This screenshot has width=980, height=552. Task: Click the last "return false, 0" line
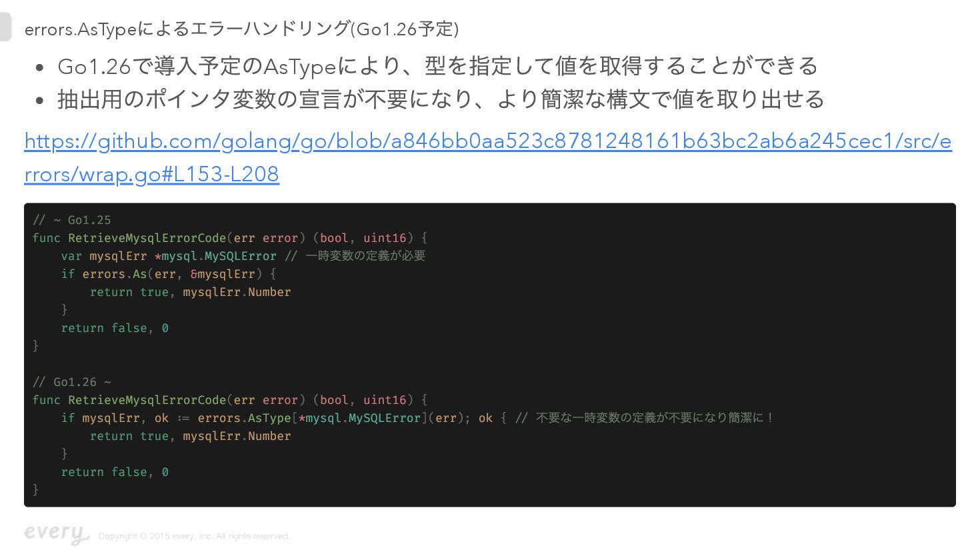pos(115,472)
